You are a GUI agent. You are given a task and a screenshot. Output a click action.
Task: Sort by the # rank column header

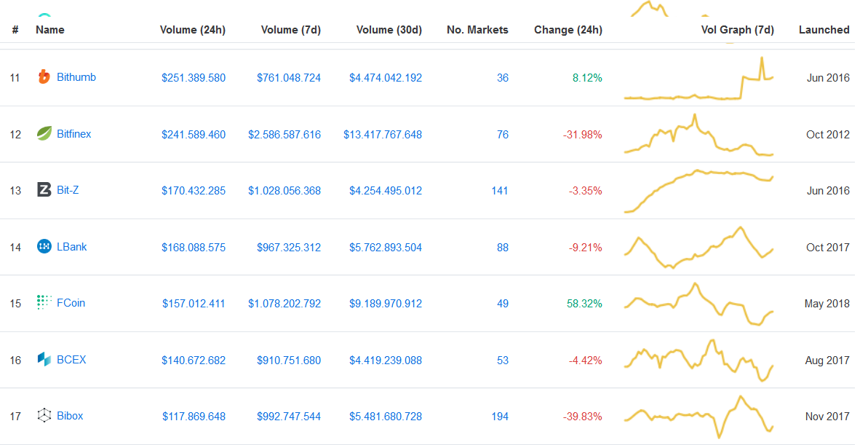pos(15,30)
